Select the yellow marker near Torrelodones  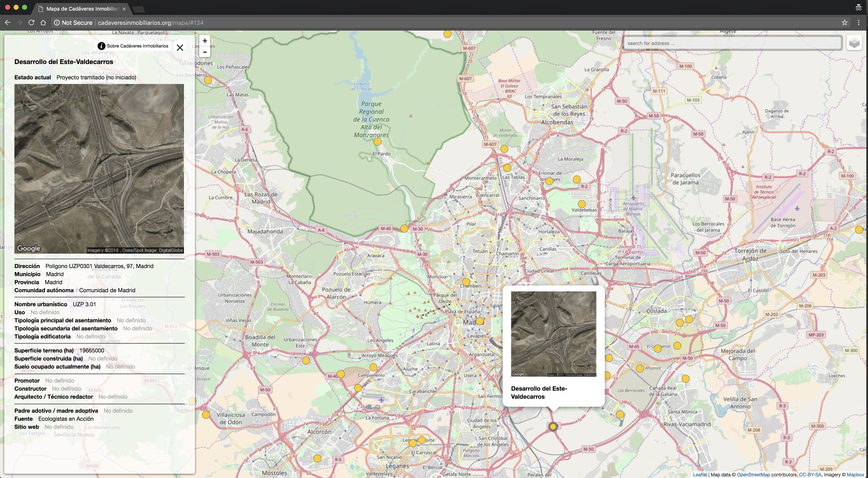[208, 80]
